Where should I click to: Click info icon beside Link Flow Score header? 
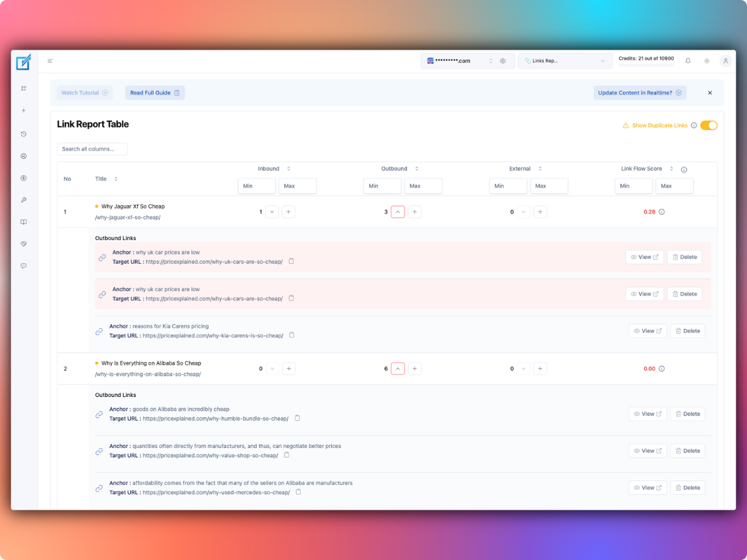click(684, 169)
